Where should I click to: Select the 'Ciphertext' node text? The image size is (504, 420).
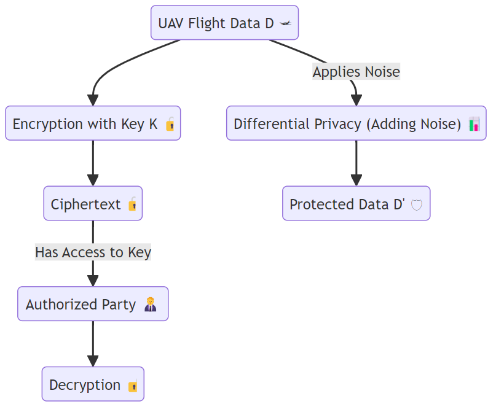tap(85, 204)
